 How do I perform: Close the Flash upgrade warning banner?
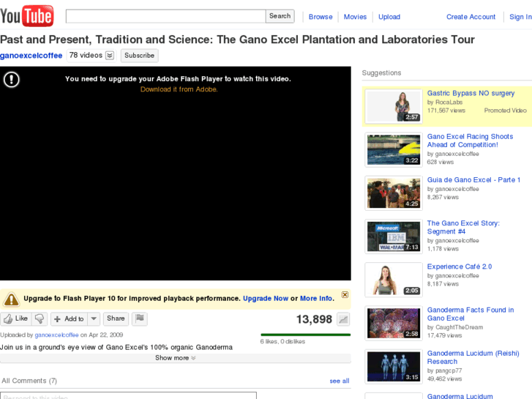pyautogui.click(x=345, y=294)
